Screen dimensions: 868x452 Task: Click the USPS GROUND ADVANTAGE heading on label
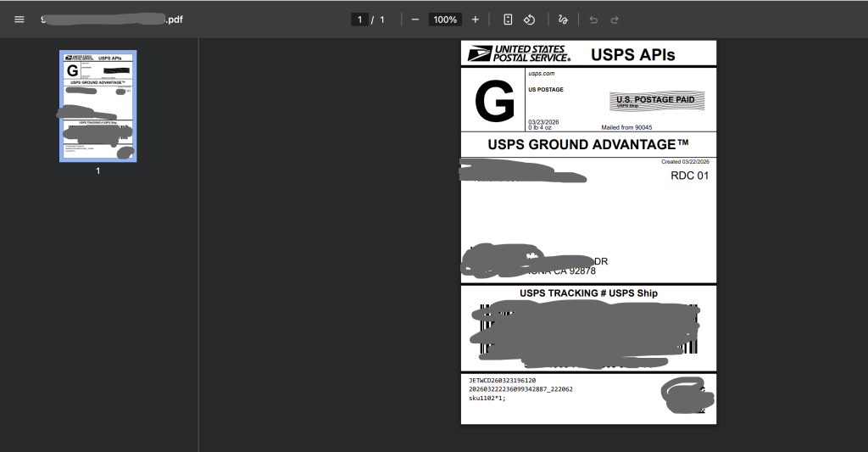pos(587,144)
